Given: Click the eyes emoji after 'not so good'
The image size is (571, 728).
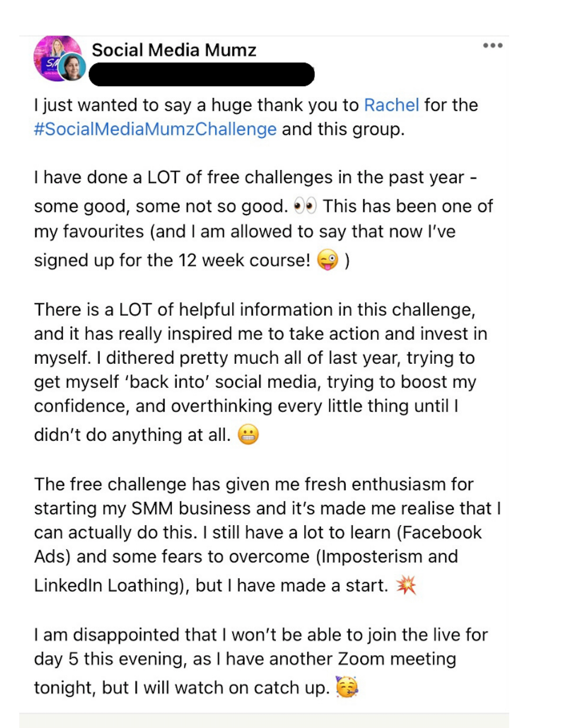Looking at the screenshot, I should (305, 206).
